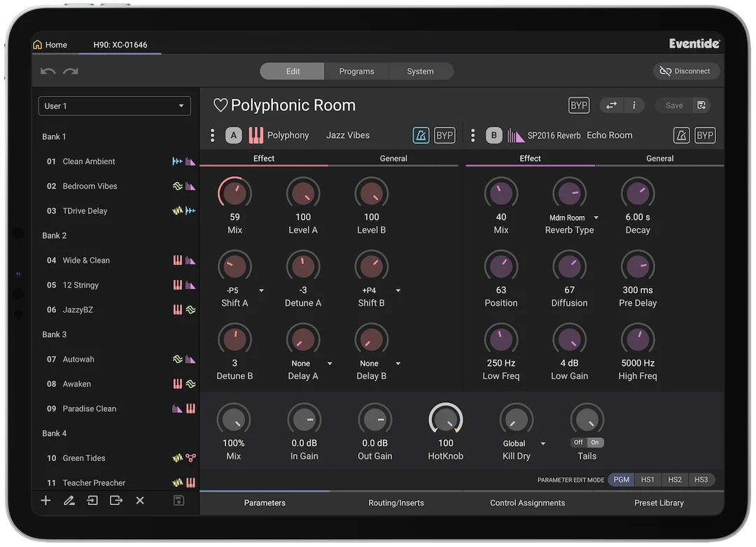Click the HotKnob dial
The height and width of the screenshot is (547, 756).
click(x=445, y=420)
